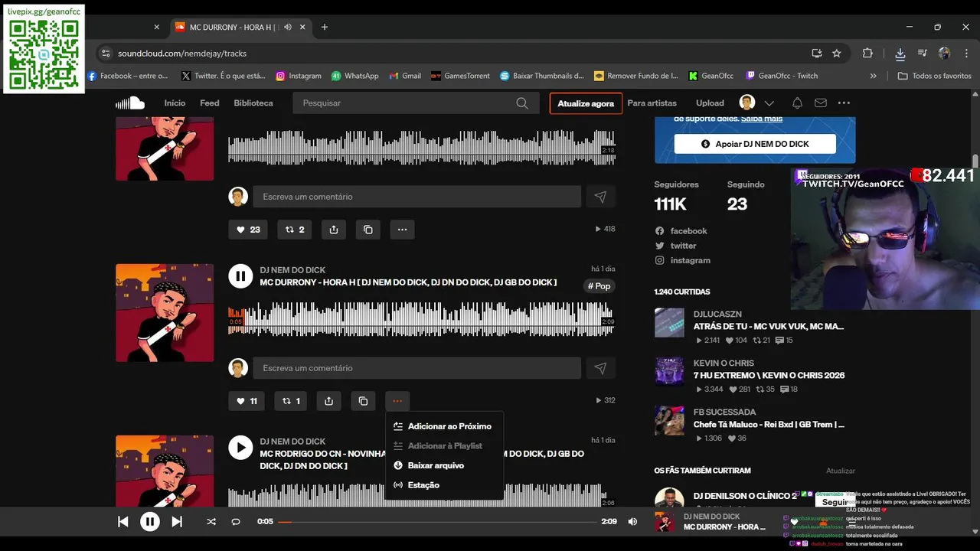Open Chrome menu three dots

point(967,54)
